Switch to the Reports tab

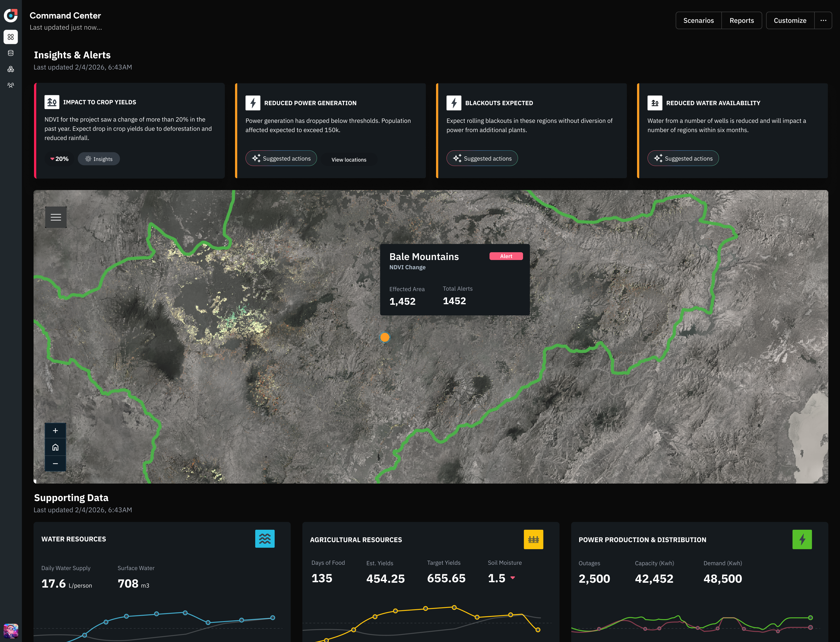coord(741,20)
